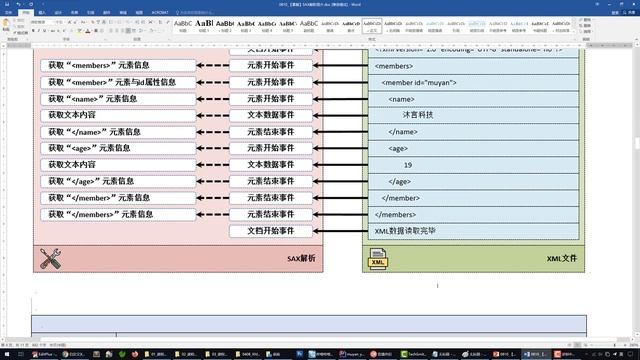
Task: Click the vertical scrollbar of the document
Action: point(637,192)
